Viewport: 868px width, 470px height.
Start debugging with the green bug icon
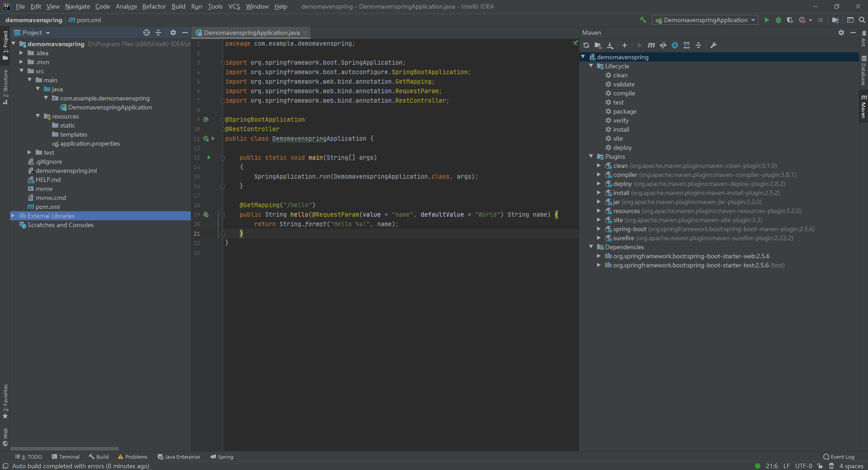[x=778, y=20]
